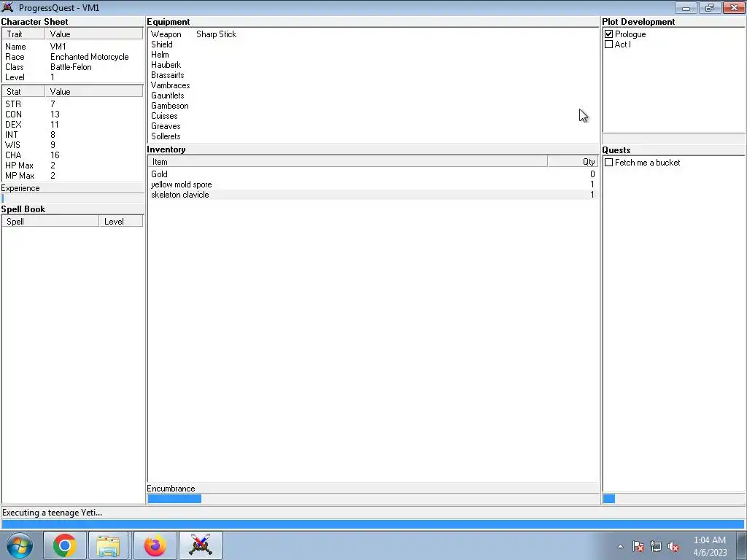Select the STR stat row

[72, 104]
